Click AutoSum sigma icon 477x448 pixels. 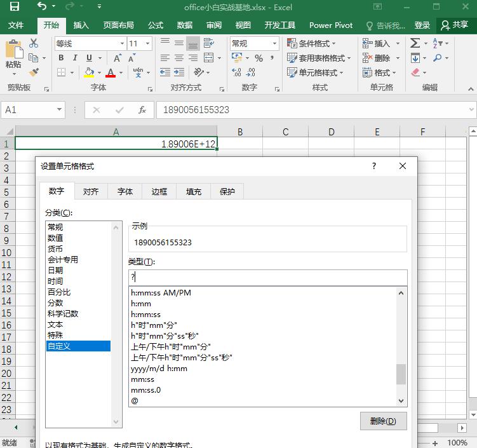pos(415,43)
